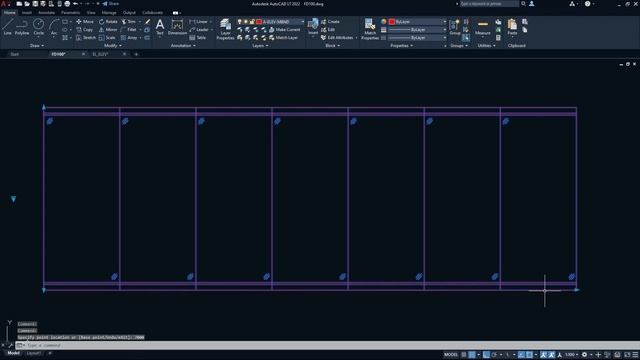Select the Polyline tool
Viewport: 640px width, 360px height.
click(22, 27)
